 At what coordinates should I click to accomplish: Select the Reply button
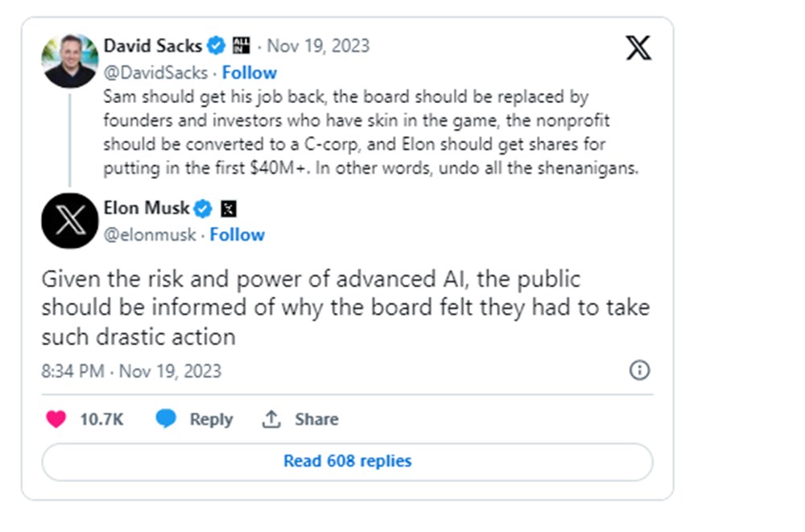210,419
